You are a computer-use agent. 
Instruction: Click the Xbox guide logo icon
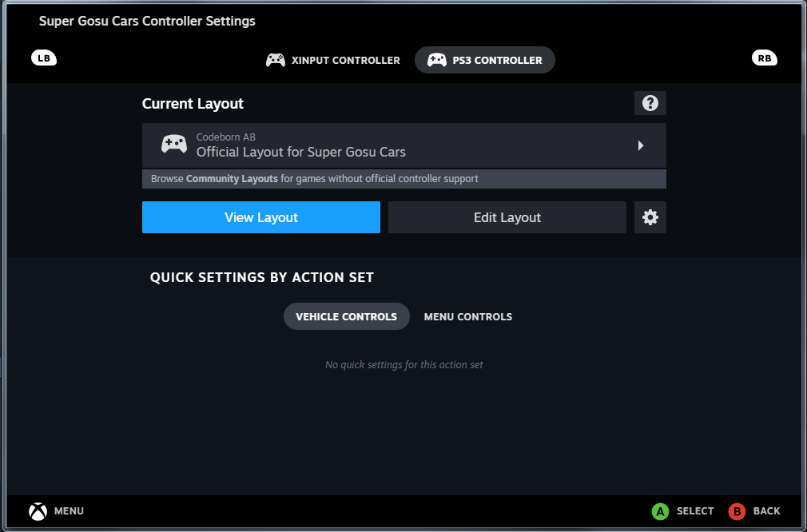point(38,511)
